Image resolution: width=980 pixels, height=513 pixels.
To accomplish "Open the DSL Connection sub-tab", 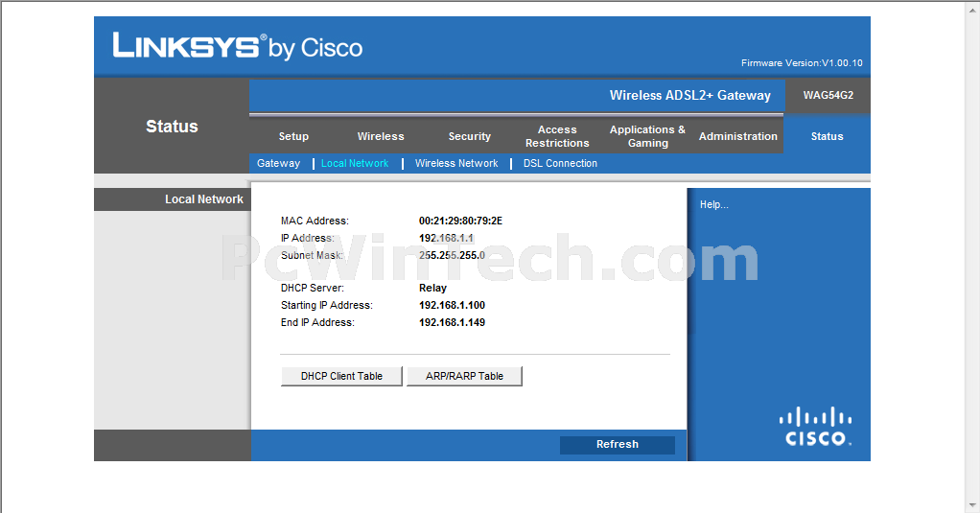I will click(560, 163).
